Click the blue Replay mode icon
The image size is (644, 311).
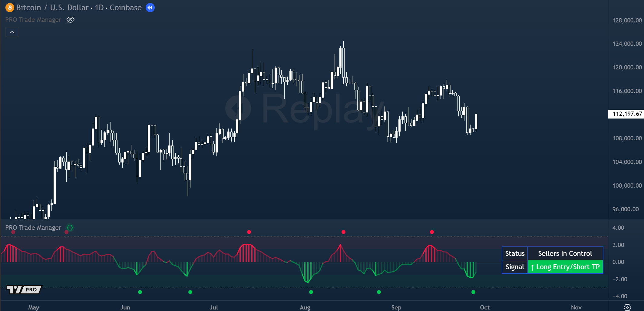tap(150, 8)
